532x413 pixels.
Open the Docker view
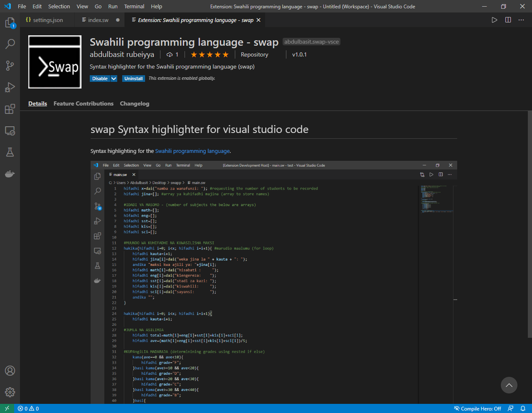coord(10,174)
